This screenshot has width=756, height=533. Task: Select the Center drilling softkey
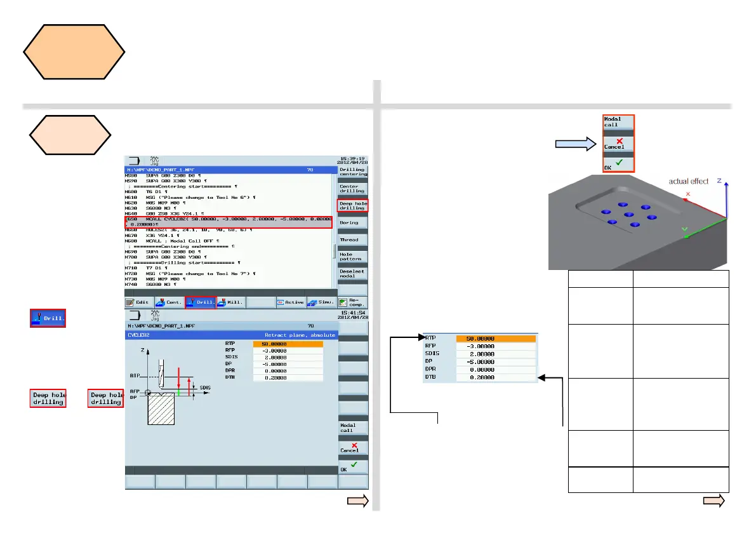[352, 189]
